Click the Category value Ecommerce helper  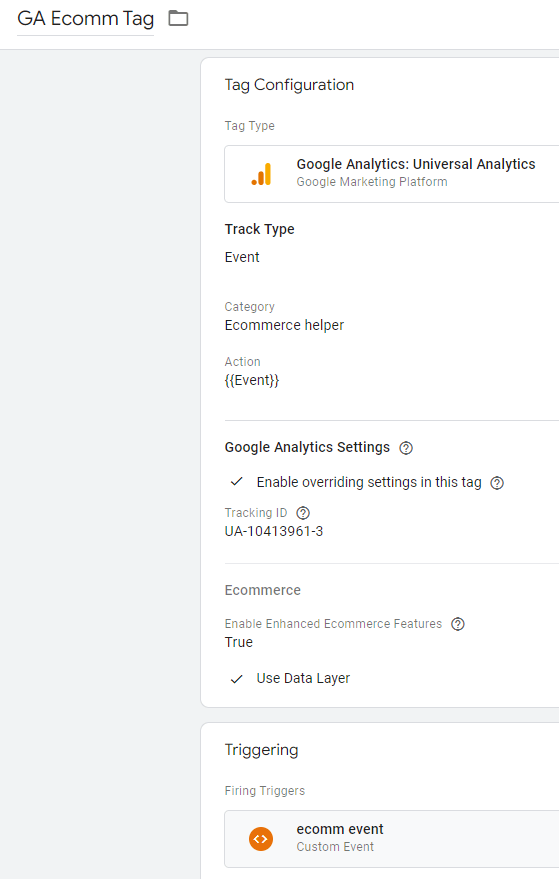pos(284,325)
